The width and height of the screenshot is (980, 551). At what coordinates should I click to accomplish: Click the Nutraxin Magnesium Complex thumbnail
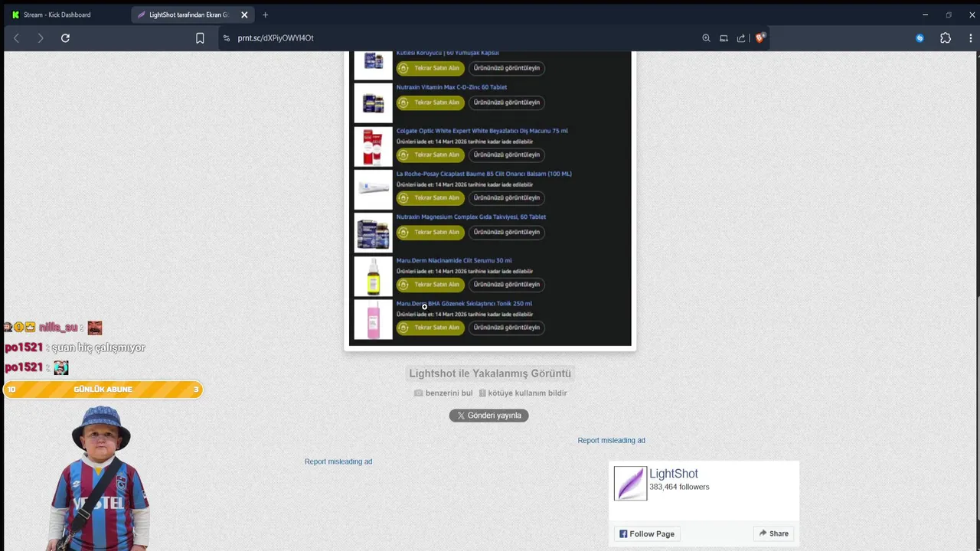point(373,233)
